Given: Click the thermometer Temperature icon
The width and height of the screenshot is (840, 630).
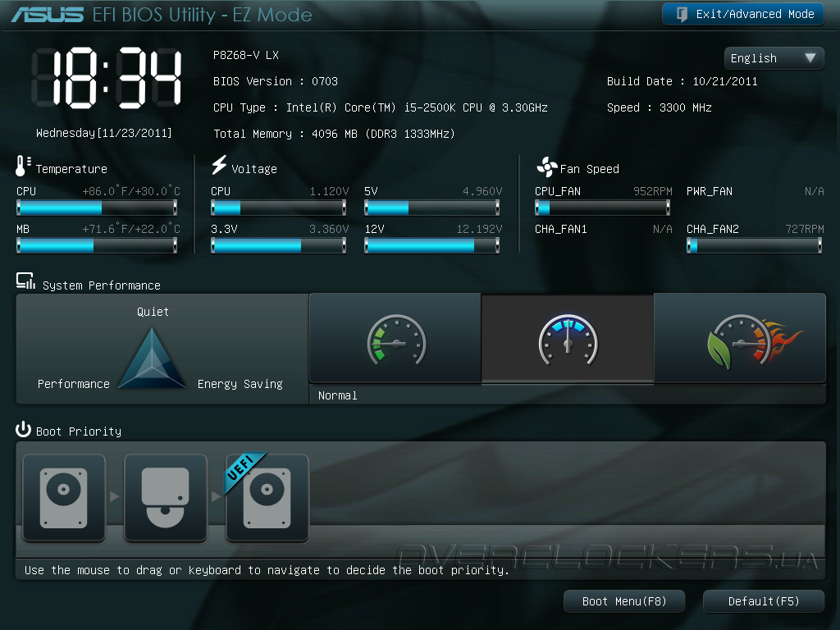Looking at the screenshot, I should 22,166.
